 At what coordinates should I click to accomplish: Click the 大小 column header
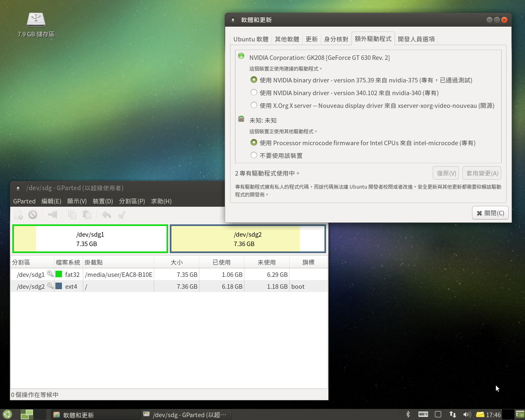click(x=177, y=262)
